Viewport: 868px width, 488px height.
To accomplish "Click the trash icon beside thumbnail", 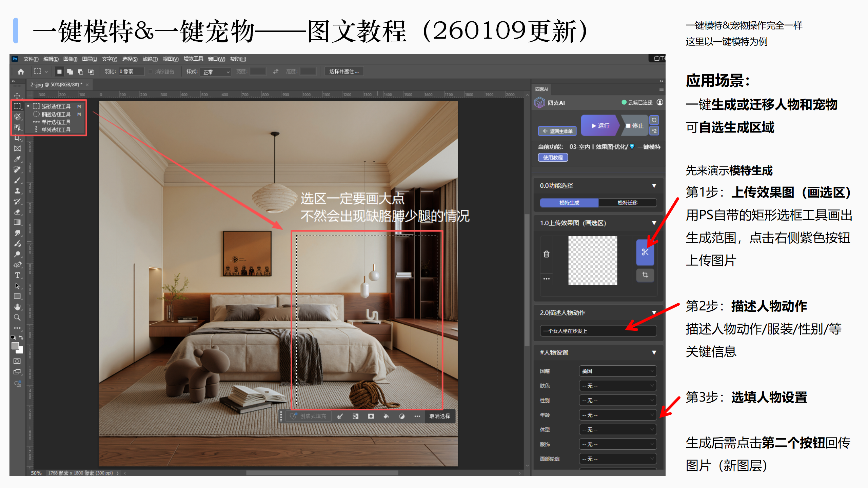I will (546, 254).
